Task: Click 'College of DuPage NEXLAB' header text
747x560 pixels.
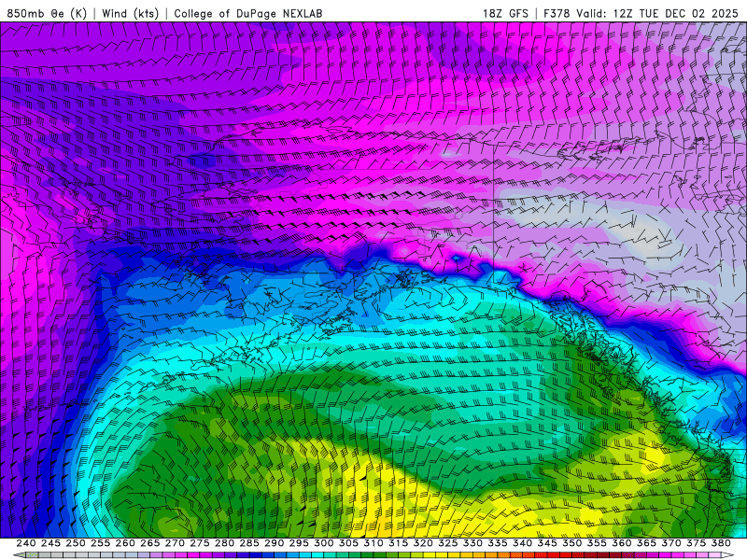Action: pos(248,13)
